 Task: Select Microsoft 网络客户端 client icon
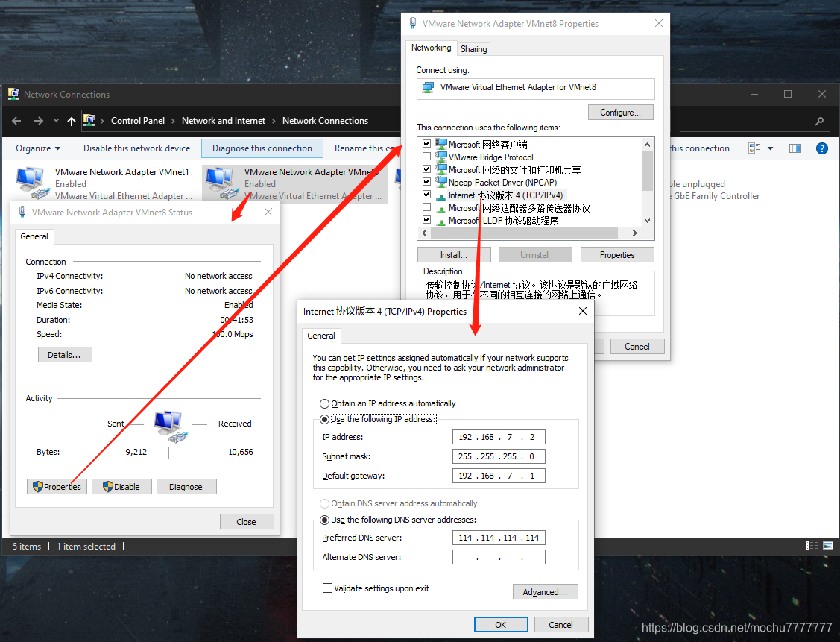(441, 144)
